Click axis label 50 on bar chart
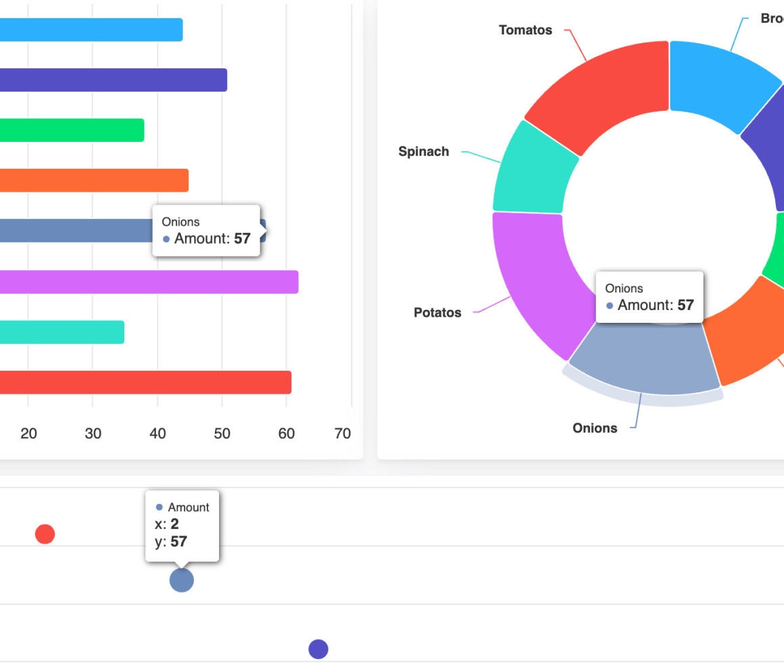This screenshot has width=784, height=672. (222, 433)
